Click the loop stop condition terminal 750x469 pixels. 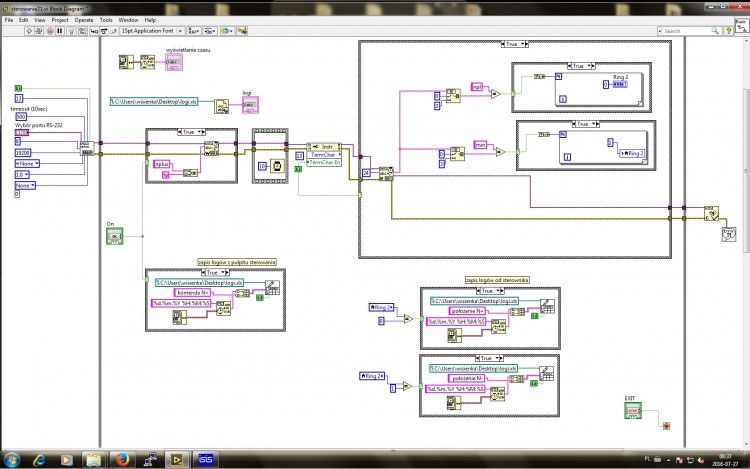(666, 426)
